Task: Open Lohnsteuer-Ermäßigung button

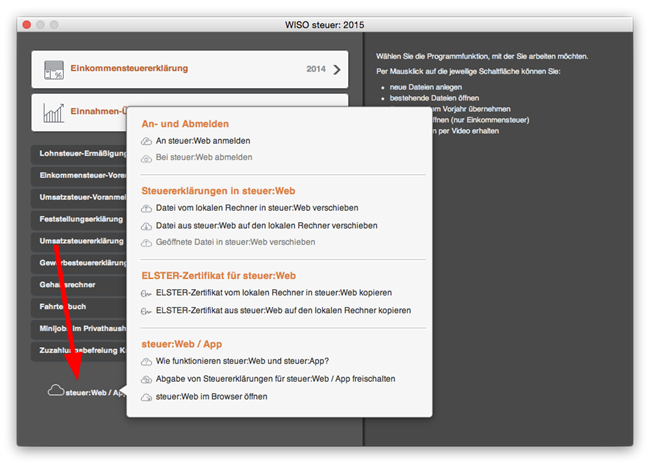Action: coord(79,154)
